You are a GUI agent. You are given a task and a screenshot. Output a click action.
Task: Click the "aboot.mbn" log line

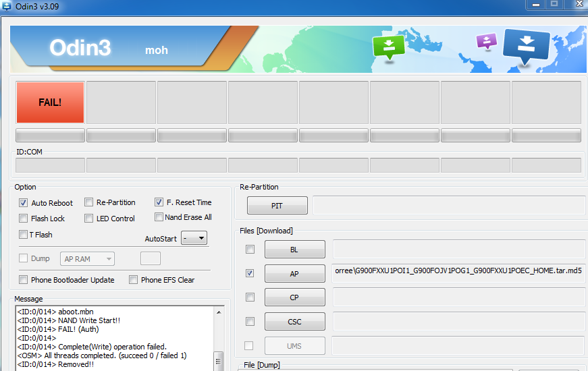pos(55,312)
